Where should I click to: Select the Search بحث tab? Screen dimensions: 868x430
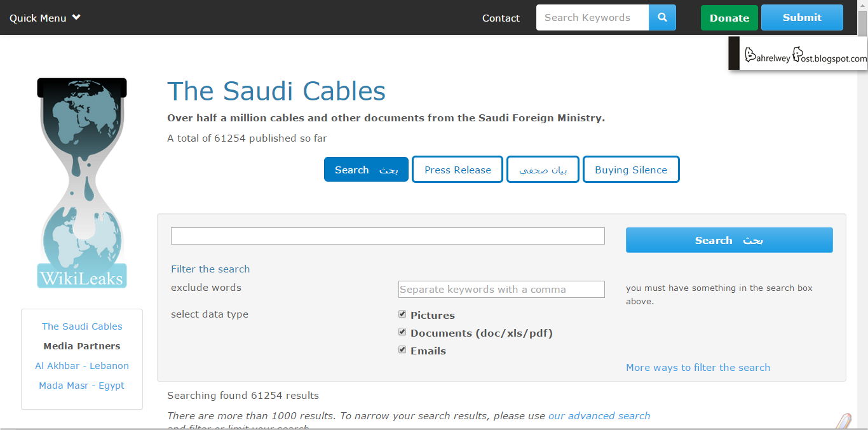[x=366, y=170]
